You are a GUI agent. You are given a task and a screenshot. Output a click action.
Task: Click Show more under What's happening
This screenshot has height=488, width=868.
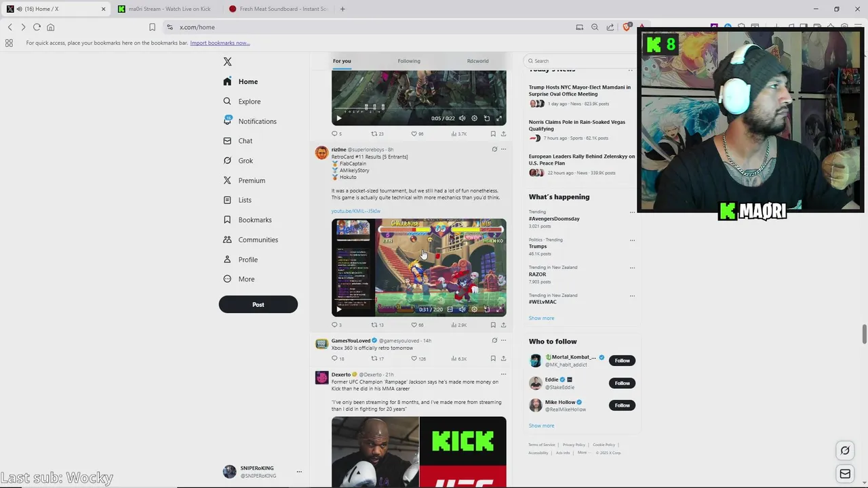(541, 318)
